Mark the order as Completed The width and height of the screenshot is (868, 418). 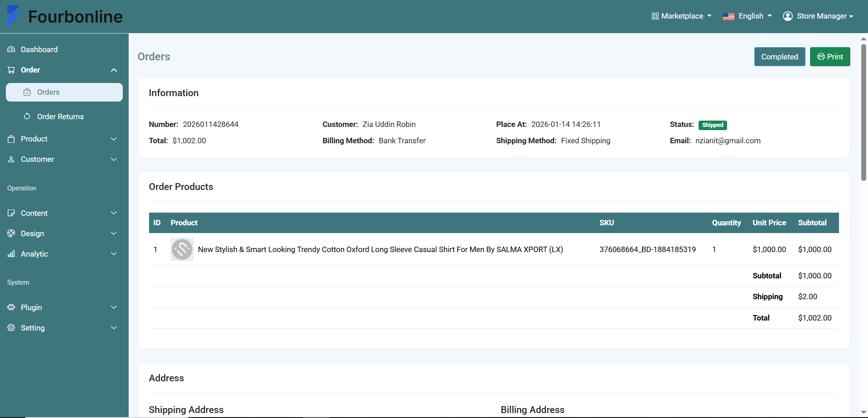(x=780, y=57)
